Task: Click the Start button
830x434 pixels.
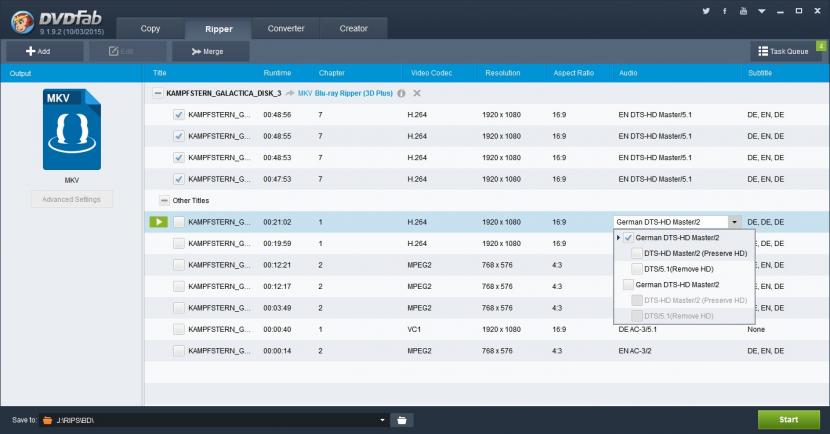Action: tap(789, 419)
